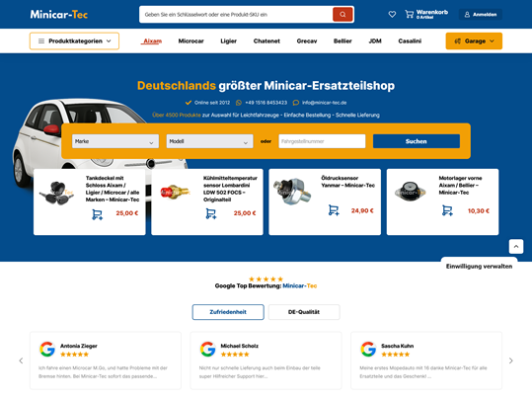Click the 24,90 € price
This screenshot has width=532, height=400.
(362, 211)
